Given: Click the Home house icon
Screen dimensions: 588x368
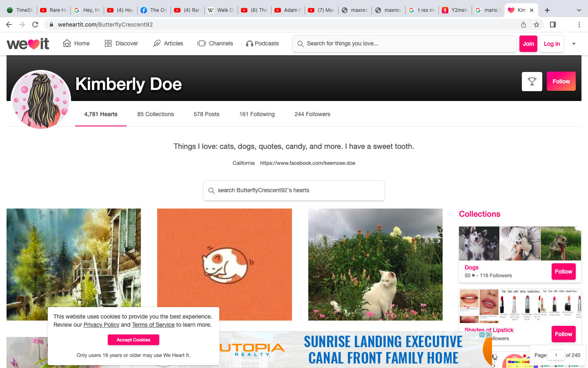Looking at the screenshot, I should point(67,43).
